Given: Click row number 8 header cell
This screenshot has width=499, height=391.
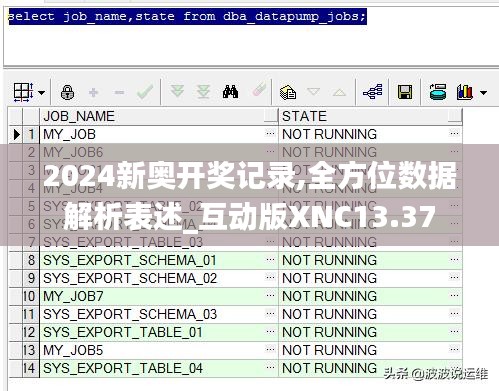Looking at the screenshot, I should [31, 260].
